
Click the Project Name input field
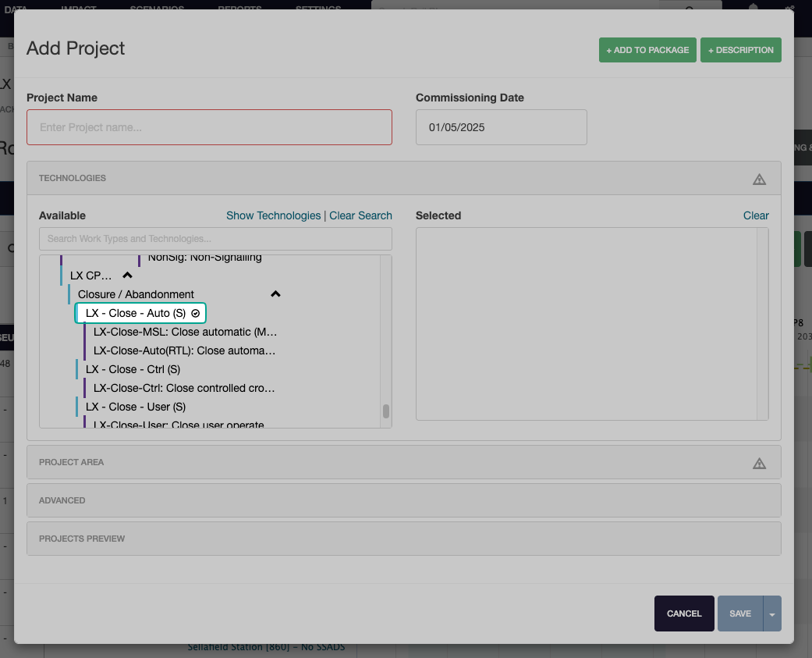click(x=209, y=127)
